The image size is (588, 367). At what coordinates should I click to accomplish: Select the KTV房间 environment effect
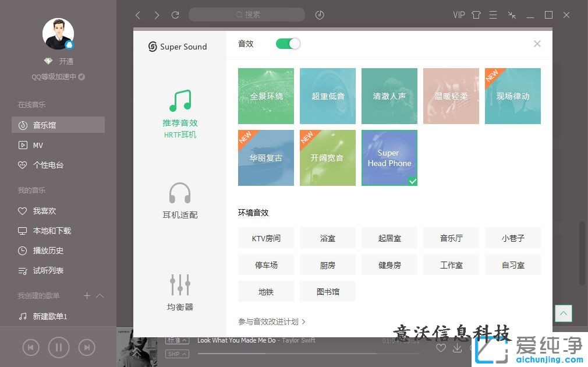click(x=266, y=238)
